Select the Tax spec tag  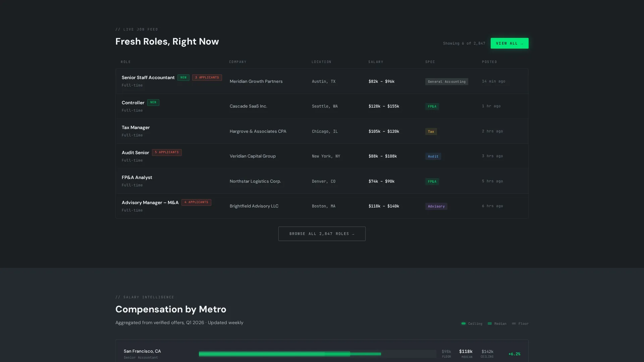click(x=431, y=131)
